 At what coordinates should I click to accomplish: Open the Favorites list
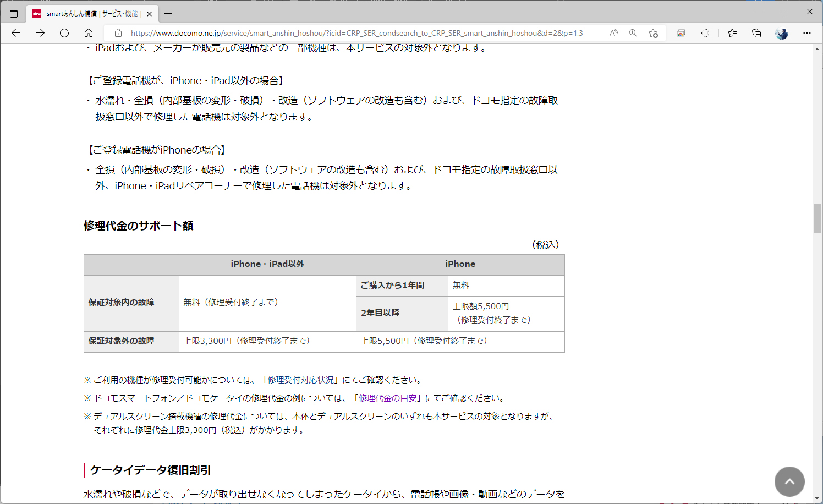point(732,33)
